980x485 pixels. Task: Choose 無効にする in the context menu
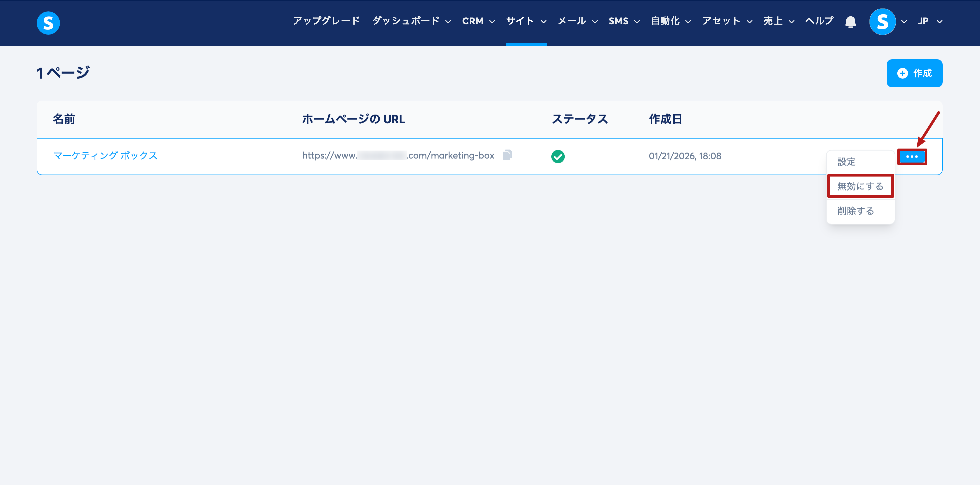point(860,186)
